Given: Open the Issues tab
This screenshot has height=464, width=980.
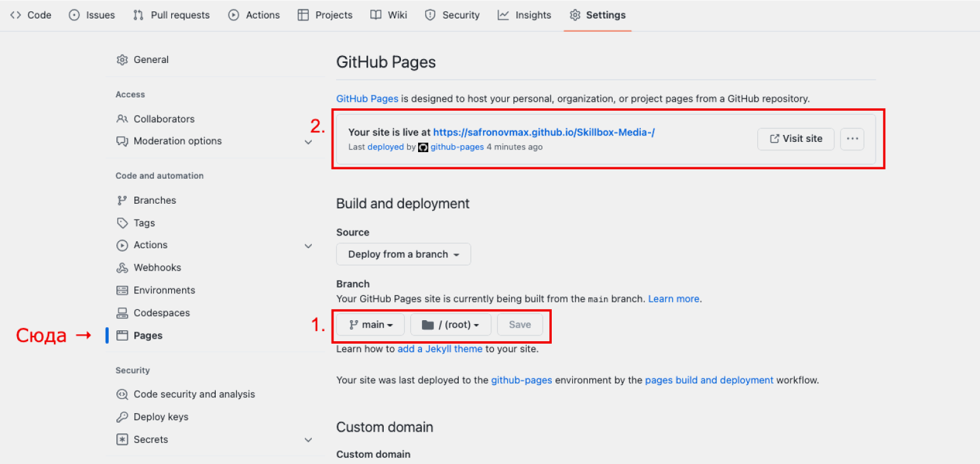Looking at the screenshot, I should (x=92, y=15).
